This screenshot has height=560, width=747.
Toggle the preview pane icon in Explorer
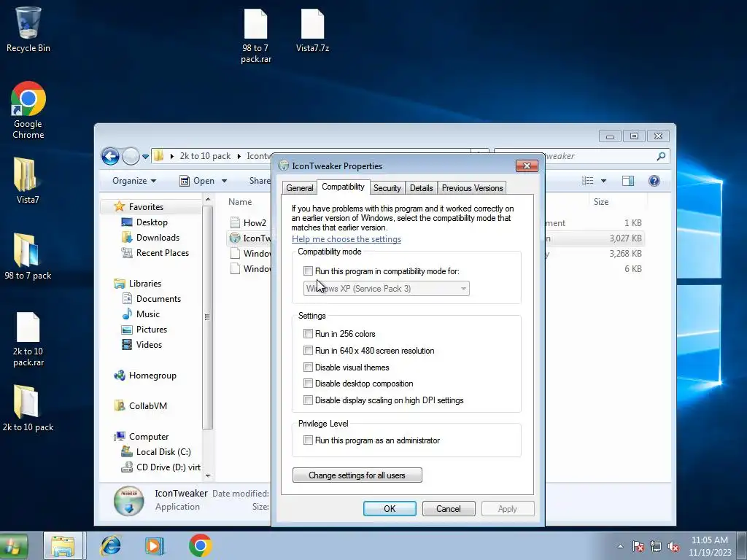tap(628, 181)
